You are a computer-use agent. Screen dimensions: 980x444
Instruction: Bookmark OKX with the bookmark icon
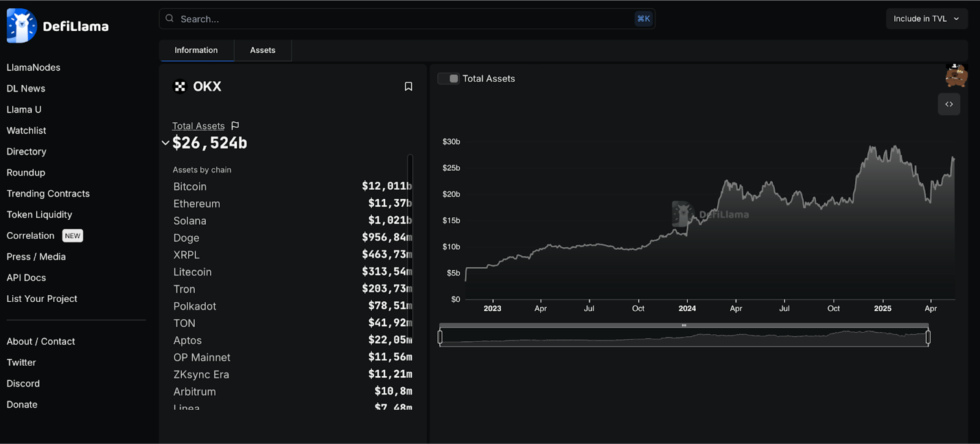click(x=408, y=86)
